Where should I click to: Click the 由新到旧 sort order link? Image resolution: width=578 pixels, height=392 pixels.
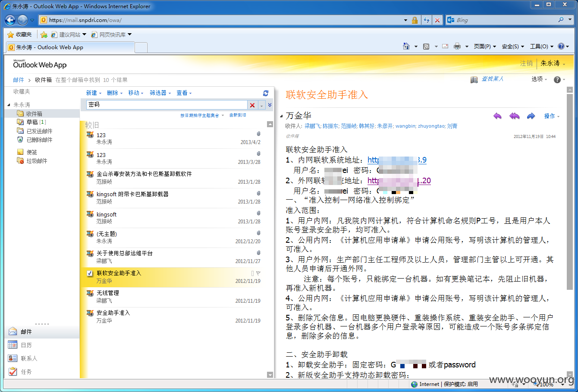(238, 115)
